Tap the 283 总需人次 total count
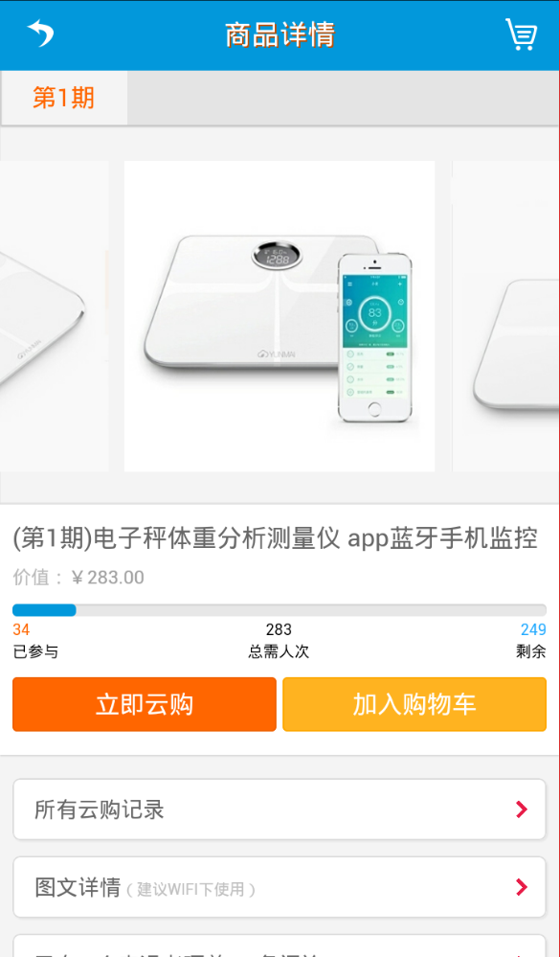Viewport: 560px width, 957px height. point(279,640)
